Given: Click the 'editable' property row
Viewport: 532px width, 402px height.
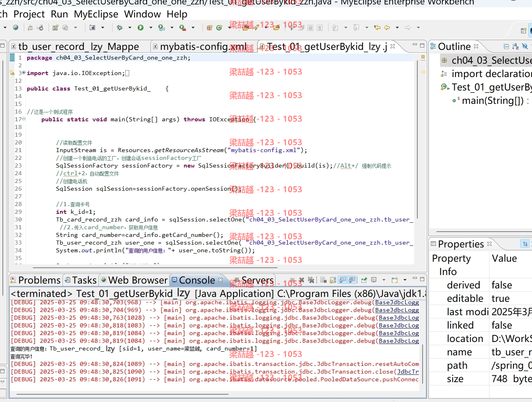Looking at the screenshot, I should 481,299.
